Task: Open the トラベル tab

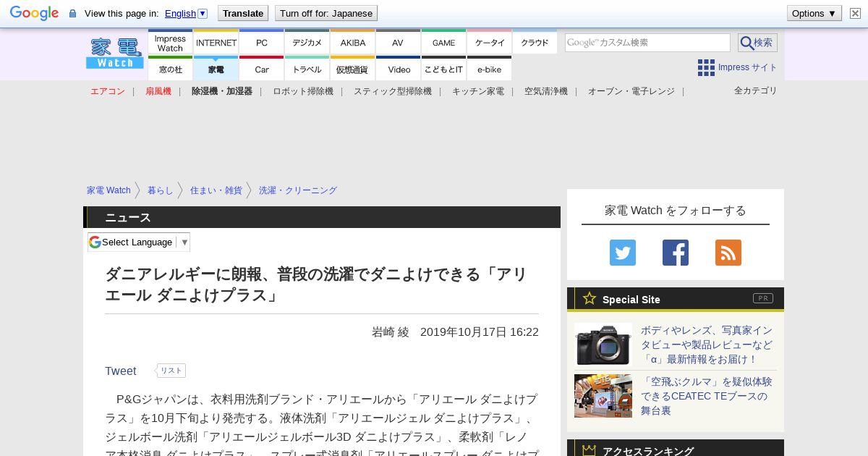Action: click(x=307, y=69)
